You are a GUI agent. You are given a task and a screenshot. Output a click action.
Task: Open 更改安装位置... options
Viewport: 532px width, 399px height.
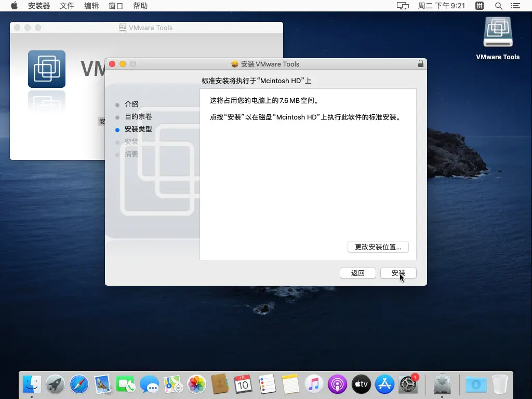[x=378, y=247]
